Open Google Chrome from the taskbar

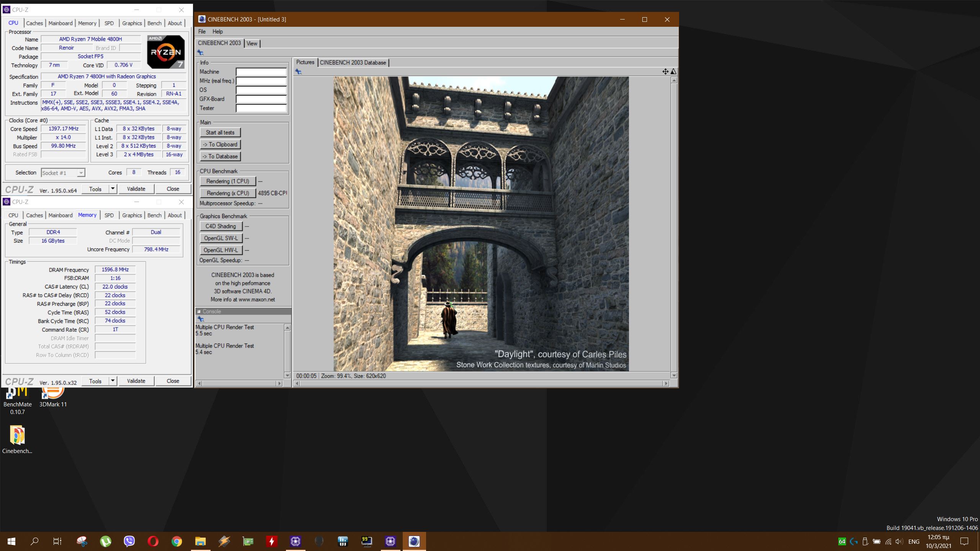pos(176,541)
